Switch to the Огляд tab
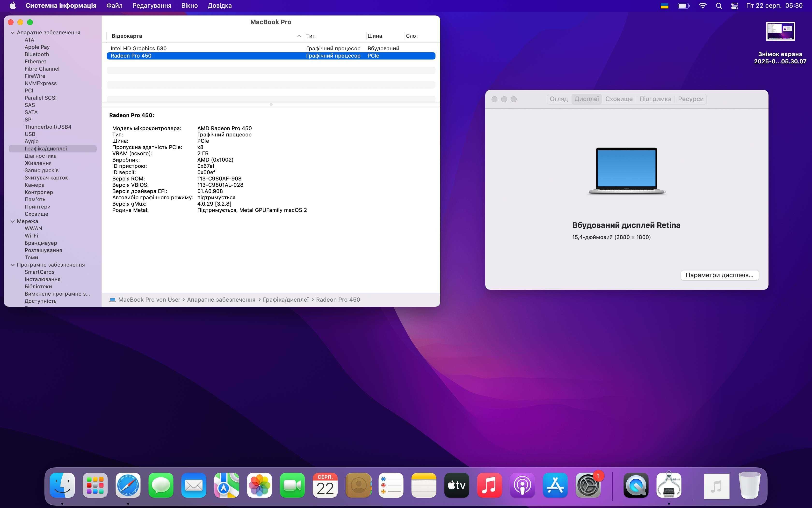The width and height of the screenshot is (812, 508). click(x=559, y=99)
